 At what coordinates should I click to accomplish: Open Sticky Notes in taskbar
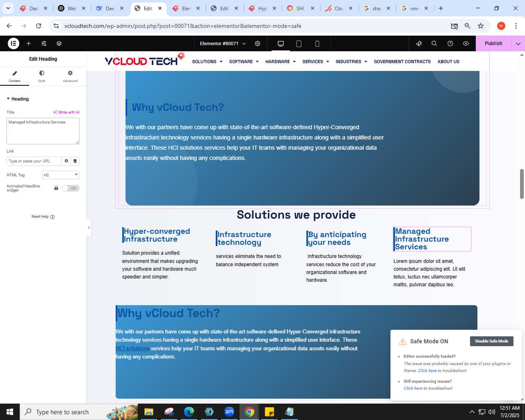tap(269, 412)
